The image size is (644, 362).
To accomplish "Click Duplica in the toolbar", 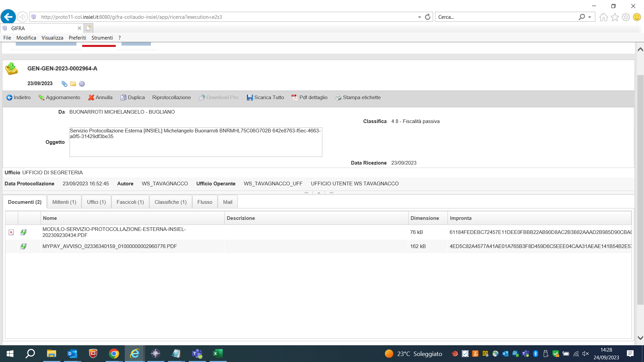I will coord(132,98).
